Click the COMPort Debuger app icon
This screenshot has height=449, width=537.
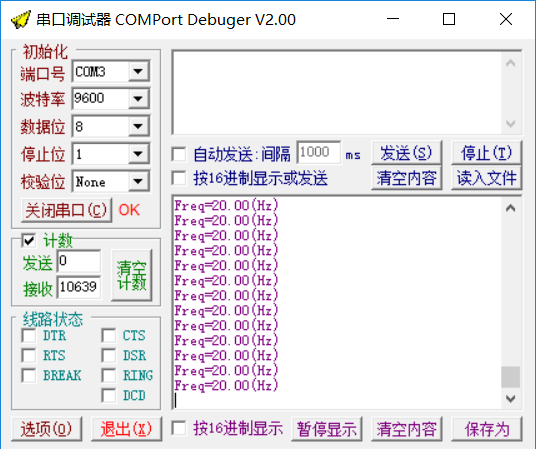pos(21,20)
